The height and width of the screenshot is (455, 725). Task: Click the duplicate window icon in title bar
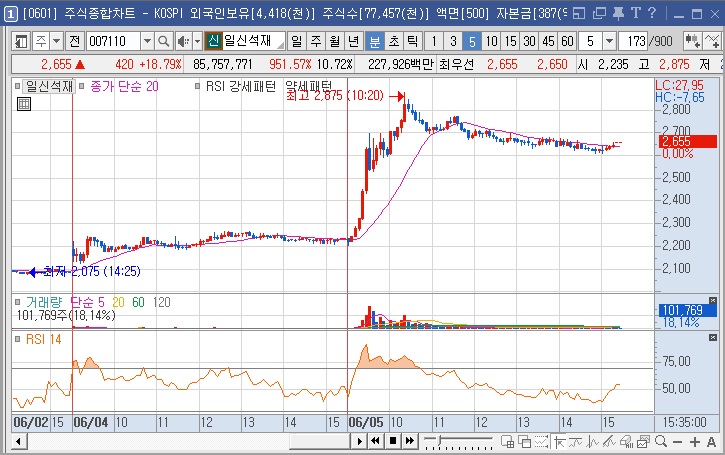[x=599, y=13]
